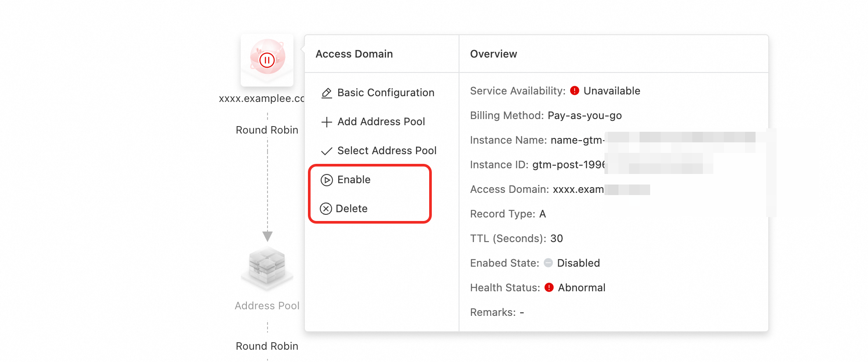The width and height of the screenshot is (868, 362).
Task: Delete the access domain
Action: (x=351, y=209)
